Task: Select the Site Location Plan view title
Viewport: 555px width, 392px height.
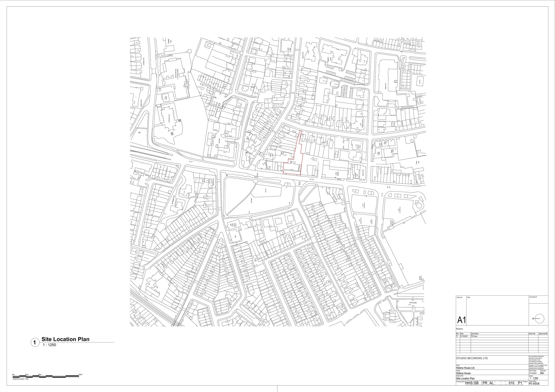Action: [x=65, y=339]
